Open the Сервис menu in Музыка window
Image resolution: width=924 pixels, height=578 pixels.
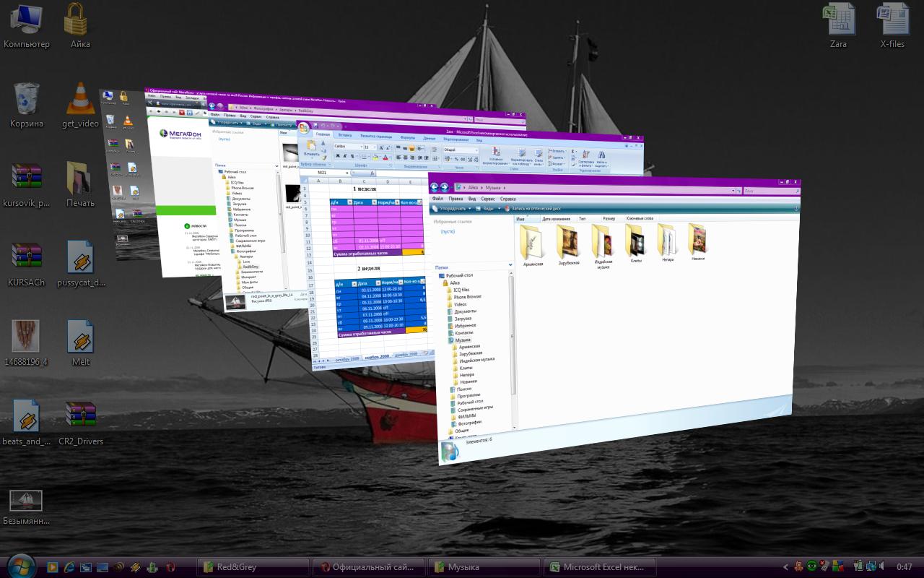pyautogui.click(x=488, y=198)
